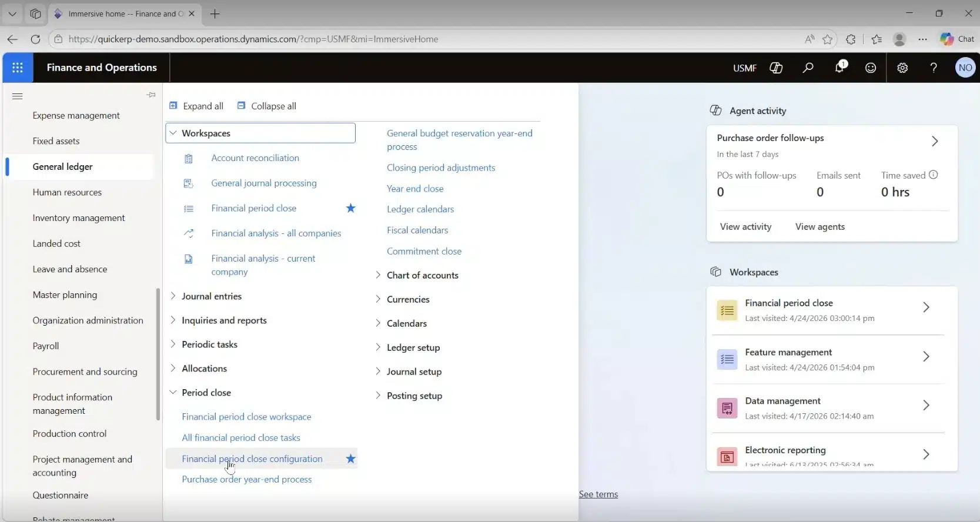The image size is (980, 522).
Task: Open Ledger calendars link
Action: tap(420, 209)
